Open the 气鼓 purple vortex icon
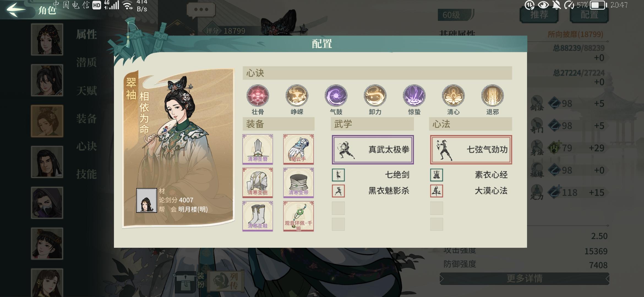This screenshot has height=297, width=644. [x=336, y=96]
